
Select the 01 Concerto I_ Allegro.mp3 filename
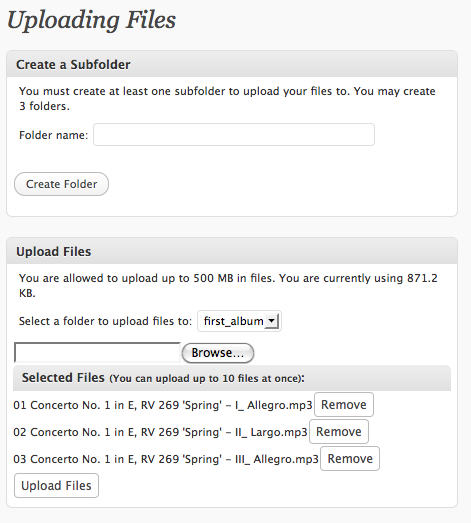pos(163,405)
